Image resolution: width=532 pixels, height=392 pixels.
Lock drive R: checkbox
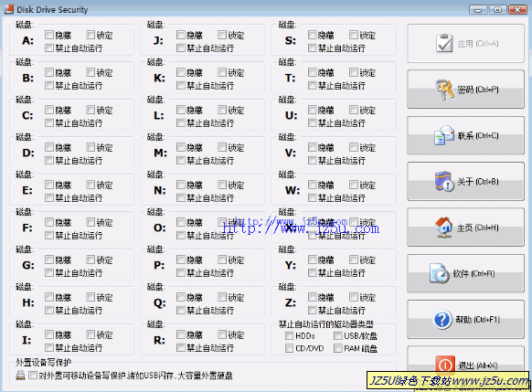point(222,334)
